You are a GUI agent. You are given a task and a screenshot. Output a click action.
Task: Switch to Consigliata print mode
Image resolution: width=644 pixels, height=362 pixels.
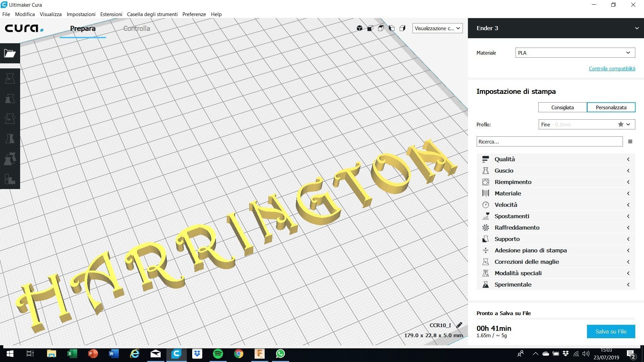coord(562,108)
